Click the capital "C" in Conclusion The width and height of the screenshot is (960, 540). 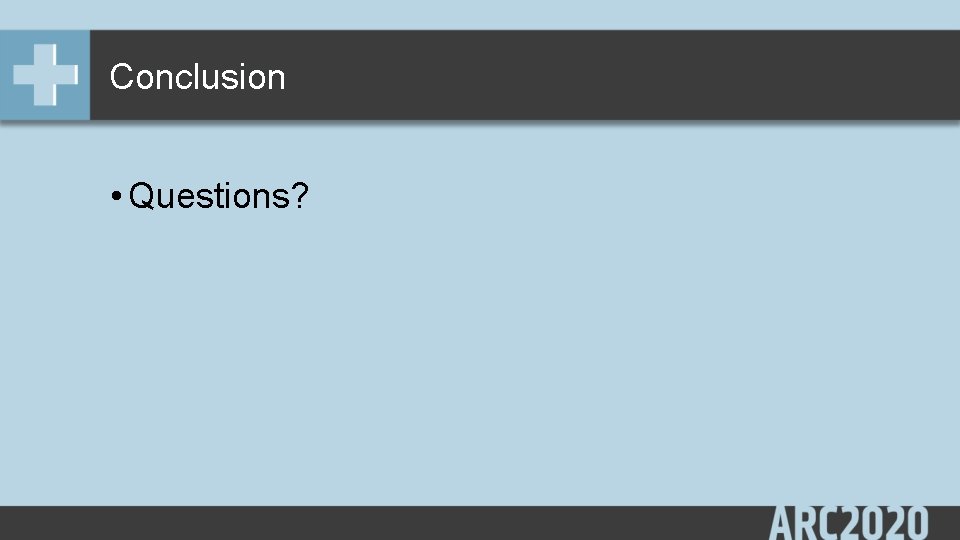[x=122, y=77]
